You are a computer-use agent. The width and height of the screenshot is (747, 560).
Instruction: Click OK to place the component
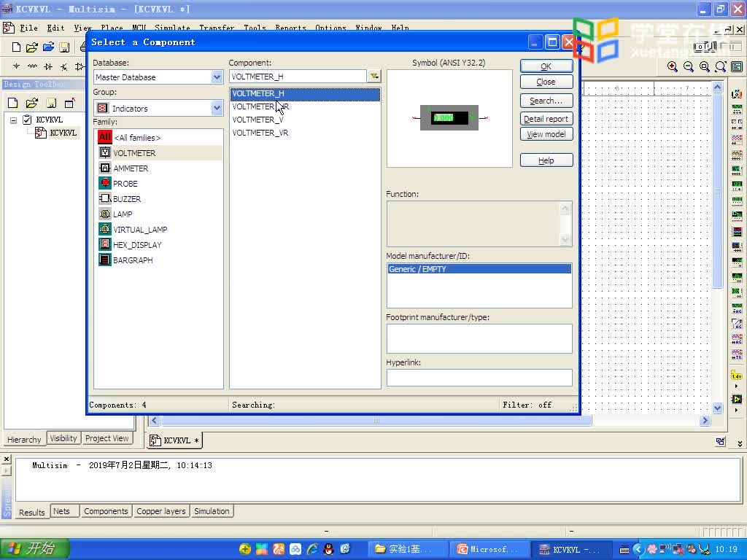coord(546,66)
